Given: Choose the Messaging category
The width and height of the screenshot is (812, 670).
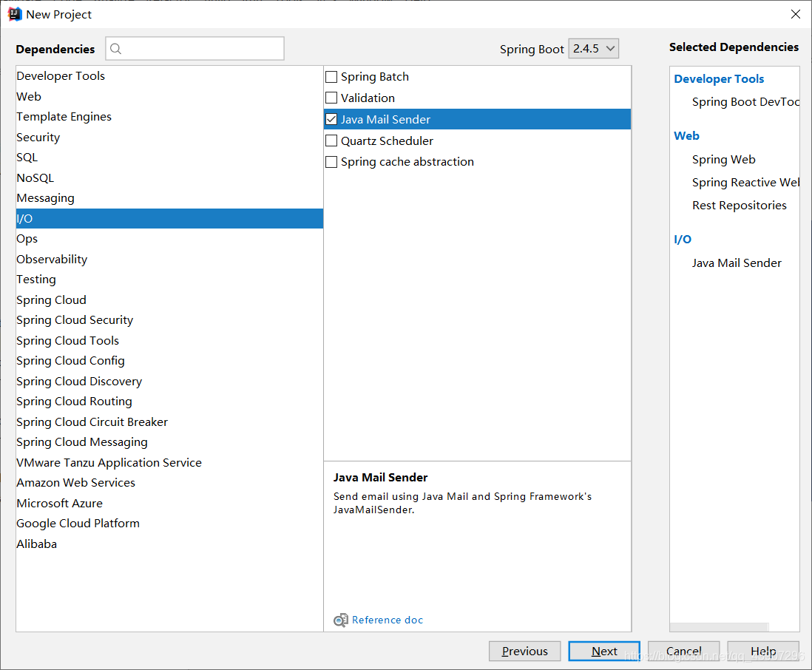Looking at the screenshot, I should click(169, 198).
